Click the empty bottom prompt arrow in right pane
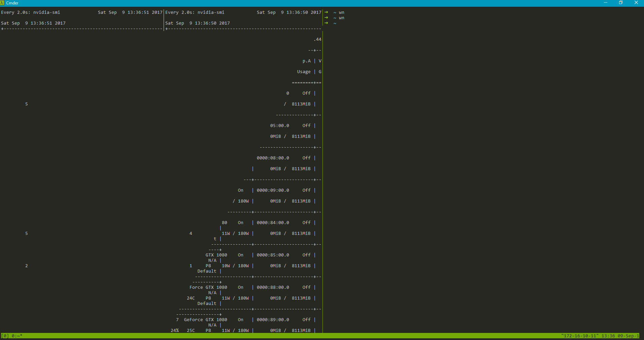The image size is (644, 340). click(x=326, y=23)
